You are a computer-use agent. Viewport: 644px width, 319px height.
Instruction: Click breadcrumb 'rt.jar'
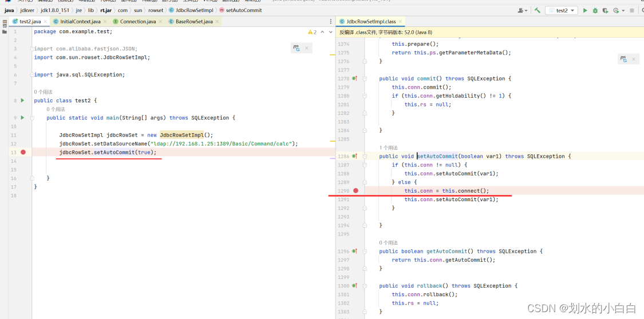[105, 10]
